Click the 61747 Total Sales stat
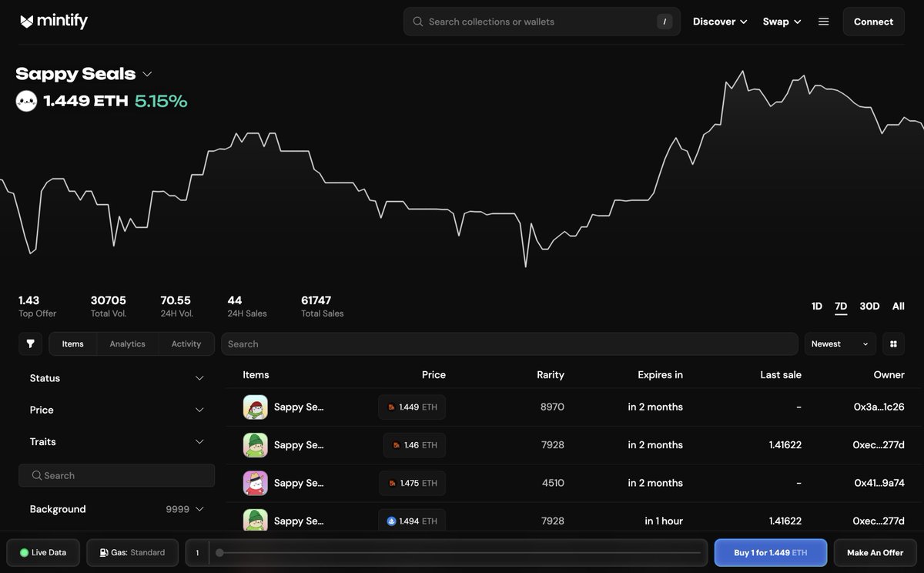Screen dimensions: 924x573 point(323,306)
